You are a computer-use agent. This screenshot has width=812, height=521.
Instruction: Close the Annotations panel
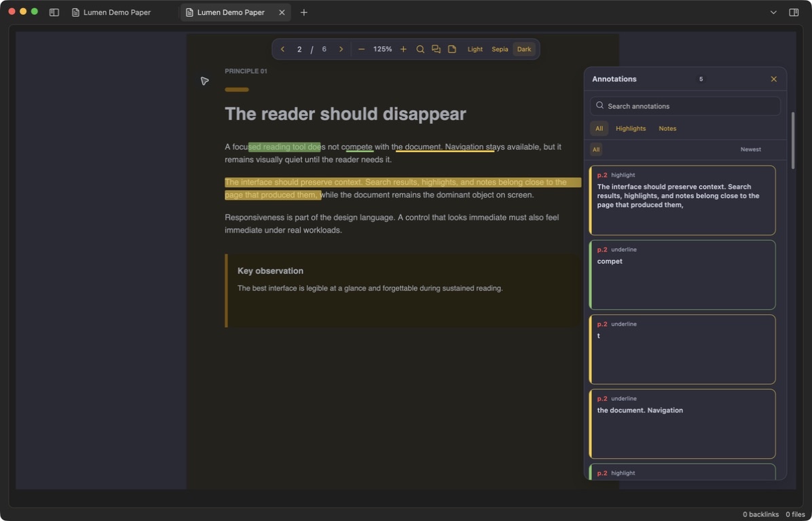(774, 79)
